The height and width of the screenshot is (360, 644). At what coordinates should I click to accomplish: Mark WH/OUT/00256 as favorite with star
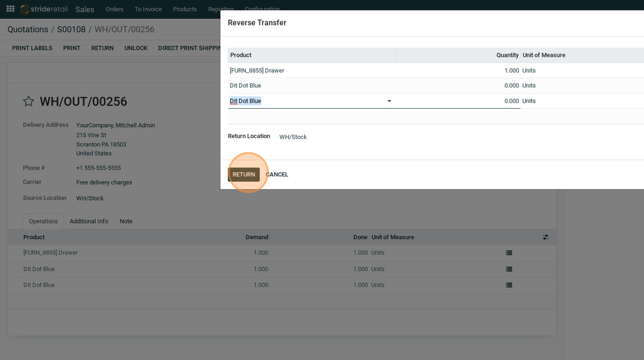(x=28, y=102)
